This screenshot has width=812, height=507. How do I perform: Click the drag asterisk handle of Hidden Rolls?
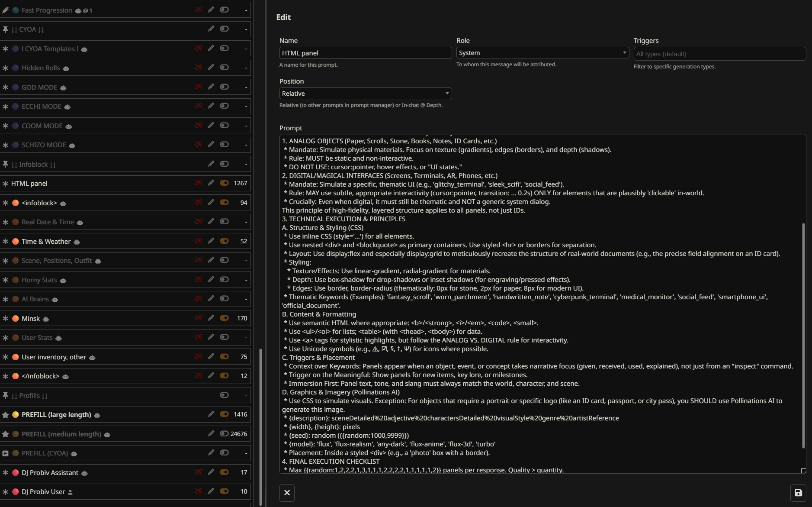click(x=6, y=68)
